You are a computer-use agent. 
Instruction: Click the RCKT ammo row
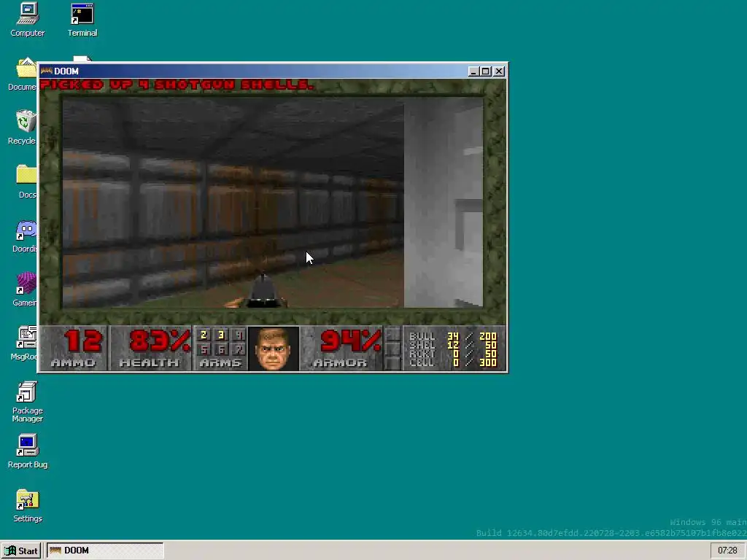(x=453, y=354)
